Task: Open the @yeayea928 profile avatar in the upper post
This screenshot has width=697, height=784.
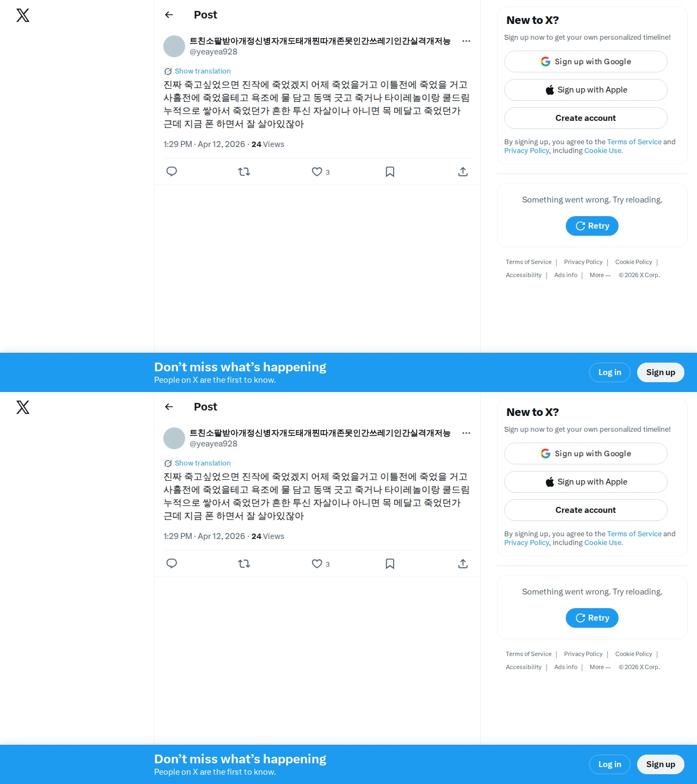Action: pyautogui.click(x=174, y=46)
